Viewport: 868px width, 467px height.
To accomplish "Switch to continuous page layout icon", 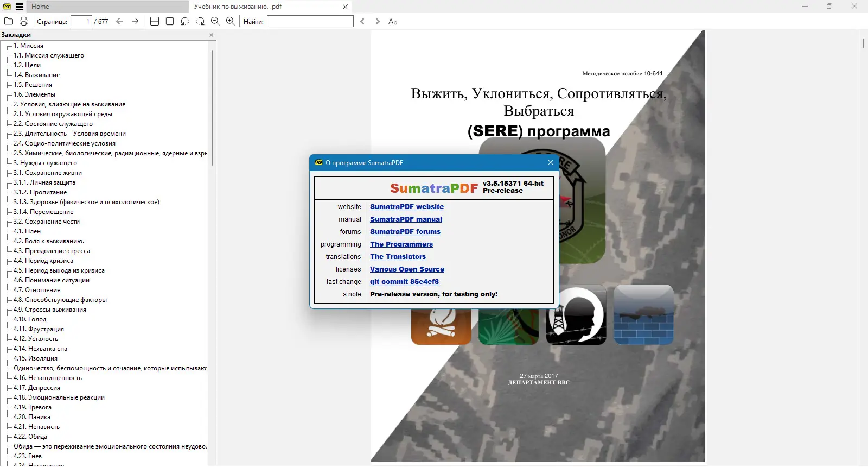I will tap(155, 21).
